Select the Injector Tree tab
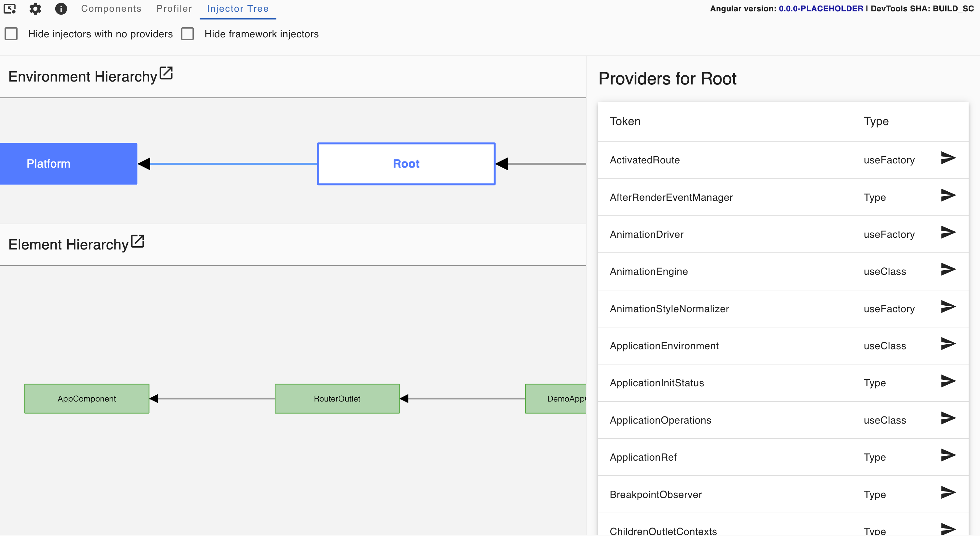 [x=237, y=8]
